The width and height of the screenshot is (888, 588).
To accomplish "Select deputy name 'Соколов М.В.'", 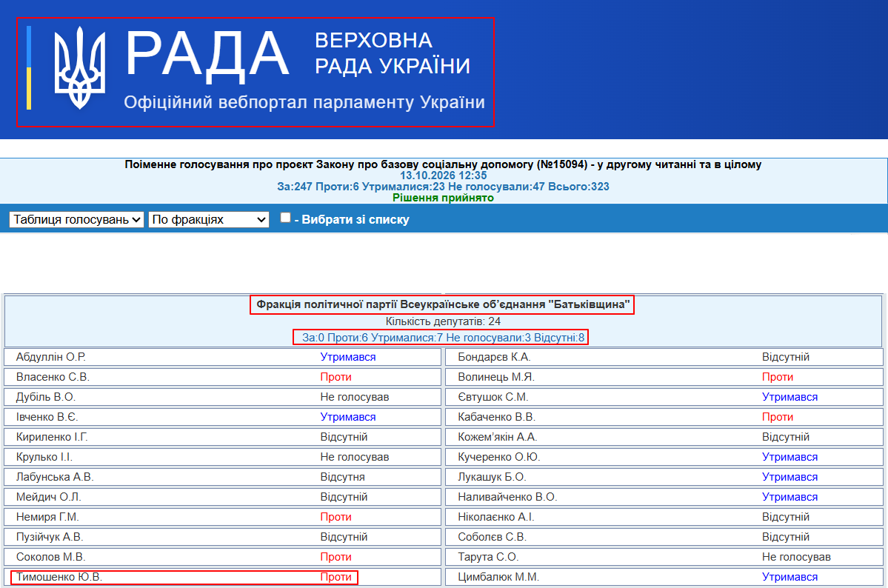I will tap(51, 557).
